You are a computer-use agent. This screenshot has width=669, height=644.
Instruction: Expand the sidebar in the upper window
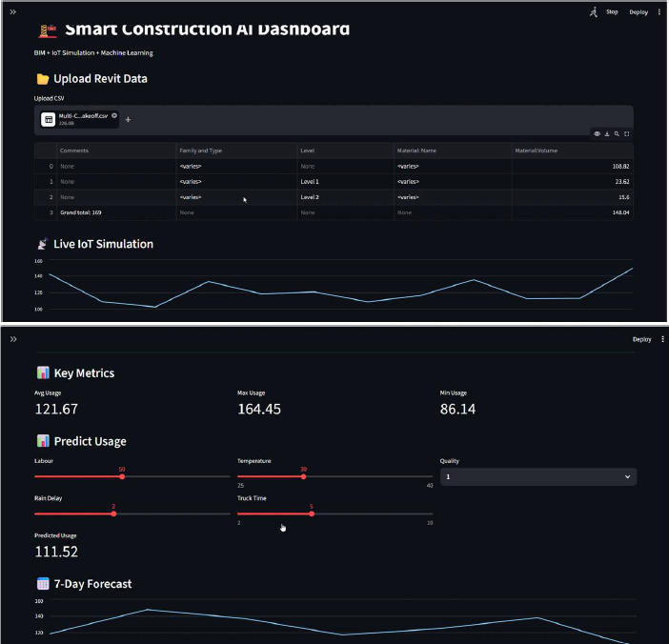coord(13,12)
